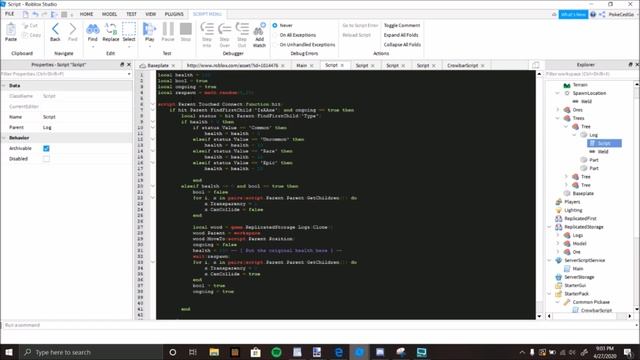Click Expand All Folds
The image size is (640, 360).
click(401, 35)
